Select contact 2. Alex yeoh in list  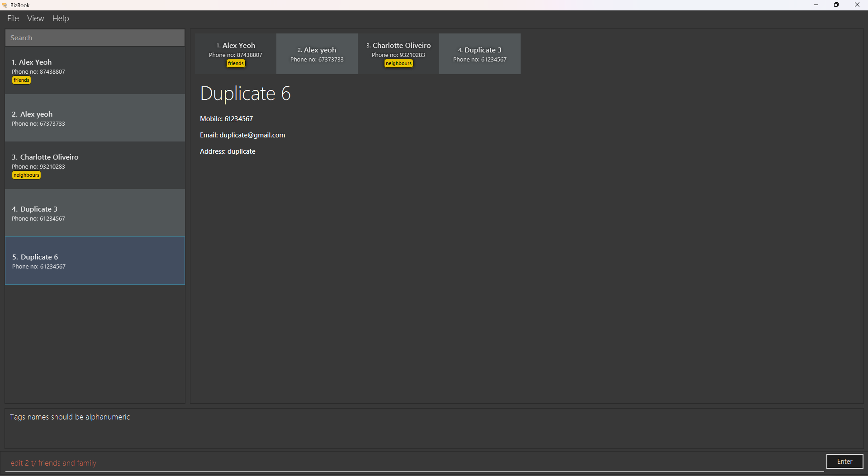tap(95, 118)
